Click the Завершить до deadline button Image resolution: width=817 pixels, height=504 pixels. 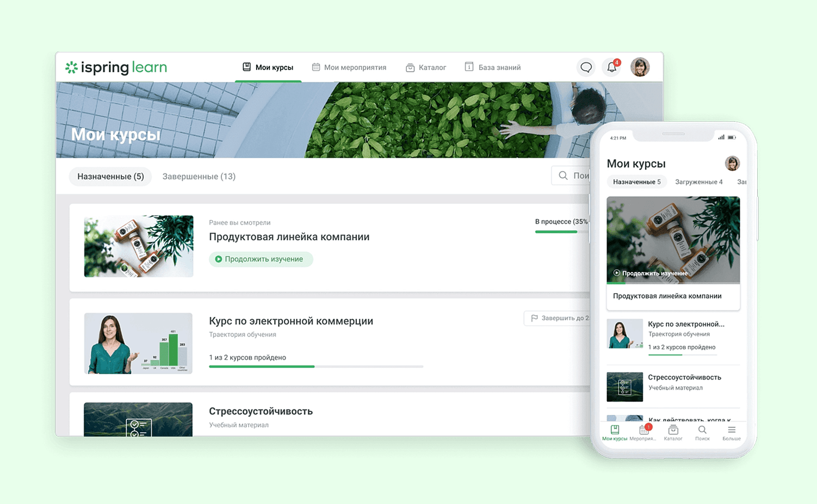(x=557, y=318)
